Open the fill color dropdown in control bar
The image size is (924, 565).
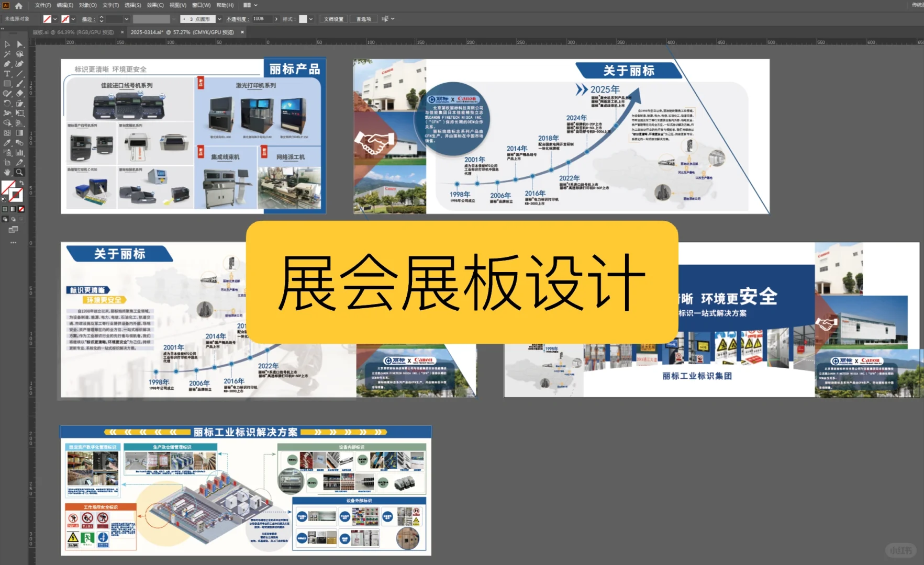point(55,19)
